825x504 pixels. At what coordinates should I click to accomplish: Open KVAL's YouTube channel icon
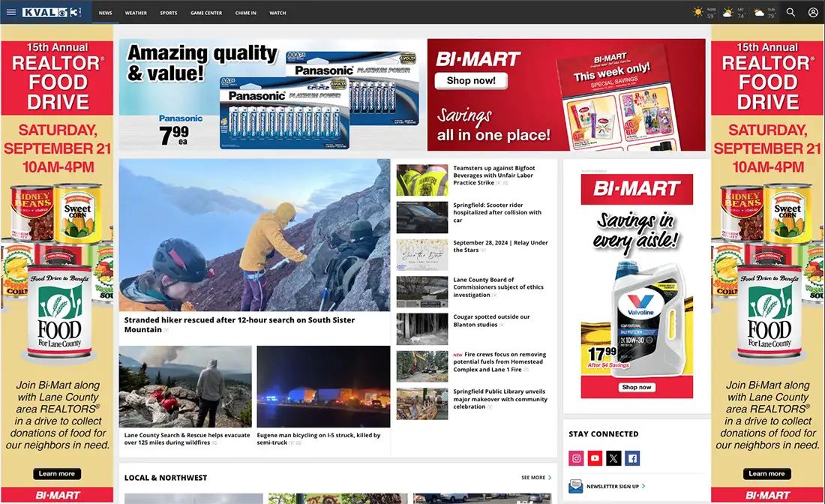pos(595,458)
